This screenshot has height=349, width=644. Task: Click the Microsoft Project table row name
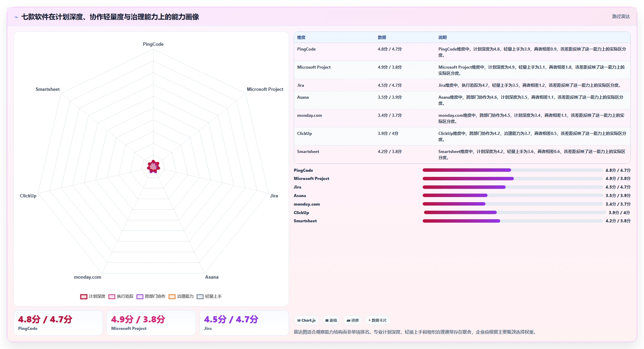pyautogui.click(x=314, y=67)
